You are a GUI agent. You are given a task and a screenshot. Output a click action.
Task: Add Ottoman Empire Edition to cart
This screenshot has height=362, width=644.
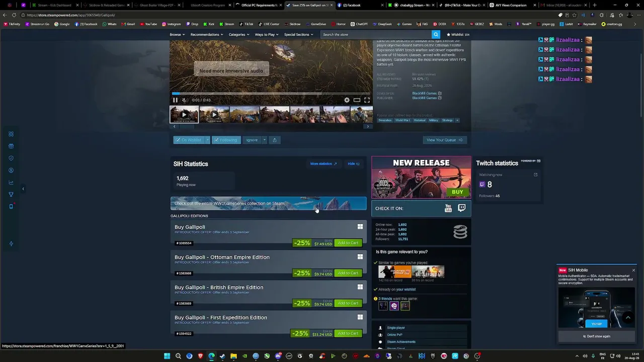point(348,273)
